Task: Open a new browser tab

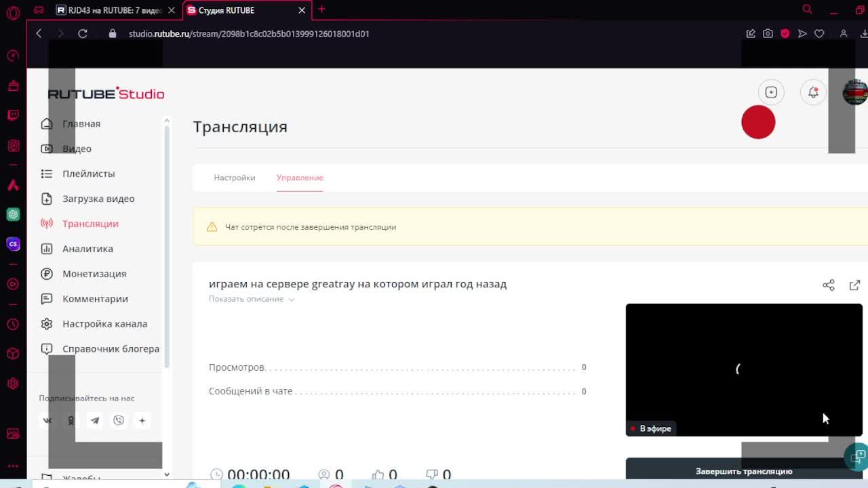Action: click(x=321, y=9)
